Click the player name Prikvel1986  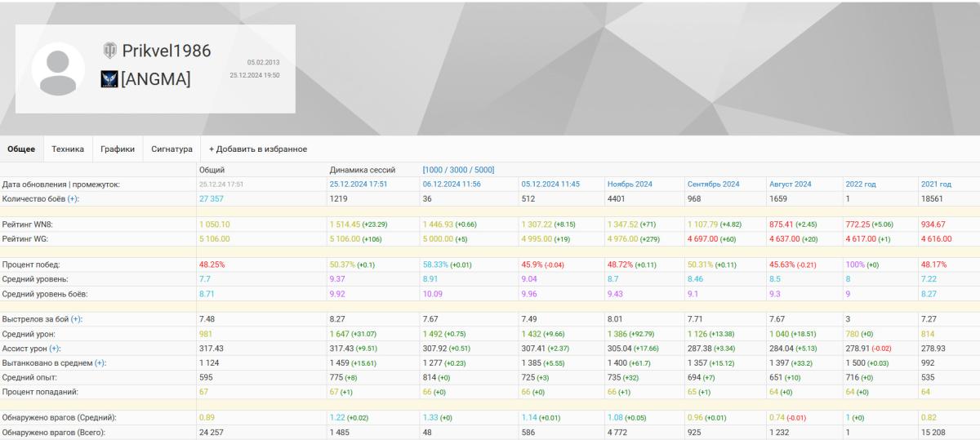[x=167, y=51]
